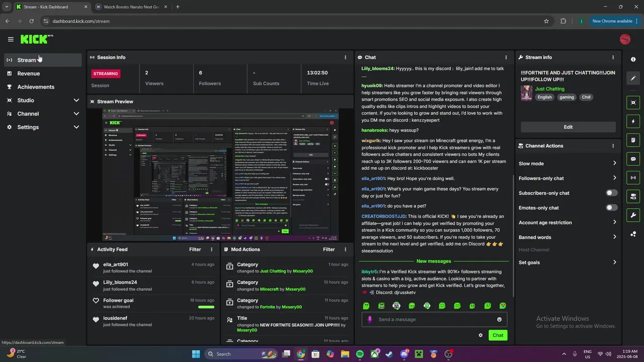Toggle session info document widget icon

pos(633,140)
